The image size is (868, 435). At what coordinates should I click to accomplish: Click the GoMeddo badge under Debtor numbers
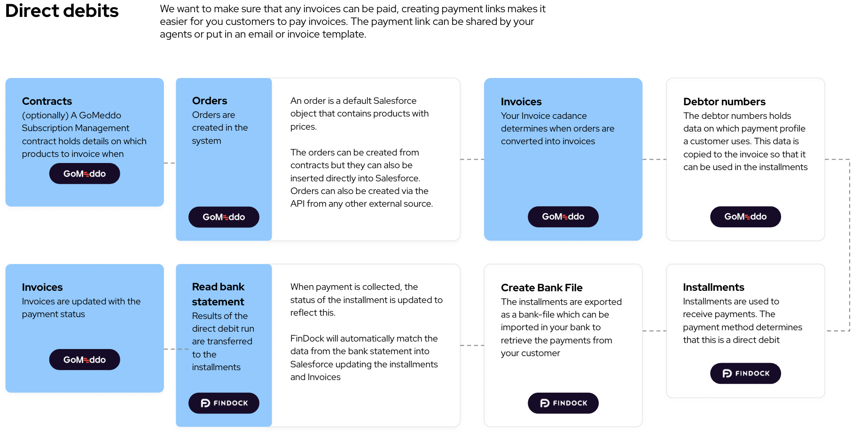(745, 217)
